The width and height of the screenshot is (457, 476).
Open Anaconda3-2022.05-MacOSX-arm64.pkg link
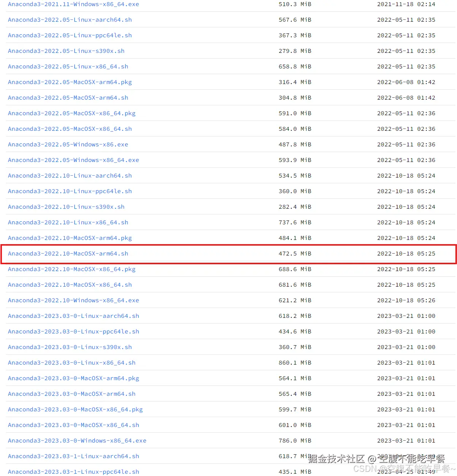(x=70, y=82)
